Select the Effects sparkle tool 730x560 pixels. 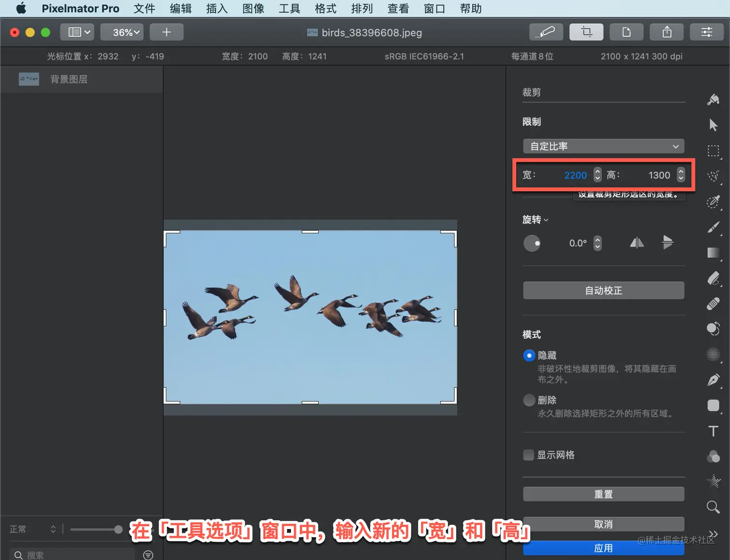pos(713,481)
